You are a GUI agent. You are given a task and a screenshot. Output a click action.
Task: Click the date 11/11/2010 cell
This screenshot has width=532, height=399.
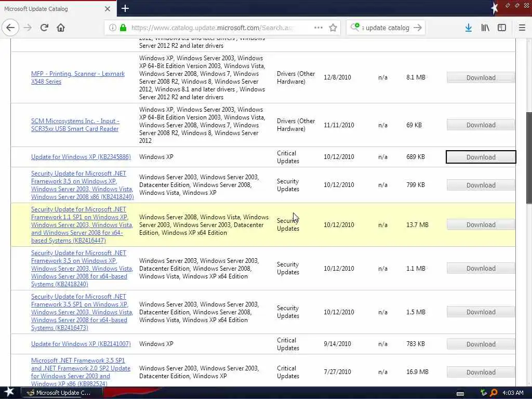pyautogui.click(x=339, y=125)
